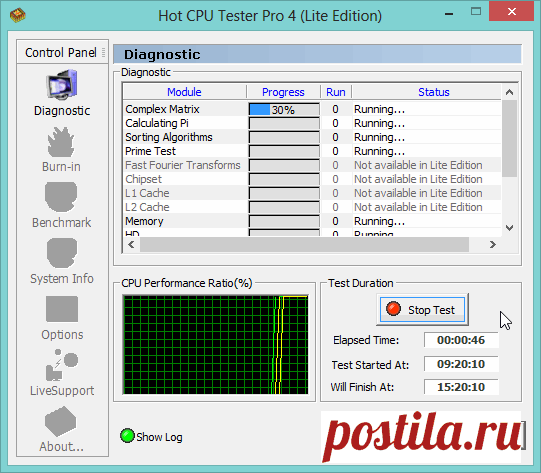Open the System Info icon
Viewport: 541px width, 473px height.
62,253
